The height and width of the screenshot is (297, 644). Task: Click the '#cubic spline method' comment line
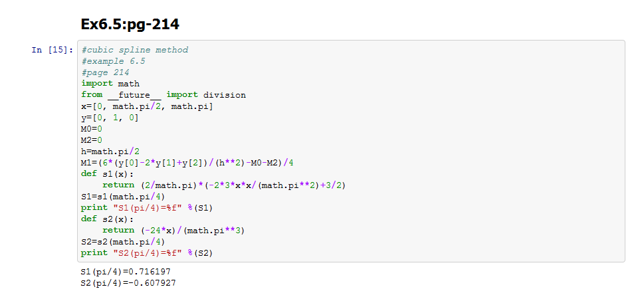134,50
